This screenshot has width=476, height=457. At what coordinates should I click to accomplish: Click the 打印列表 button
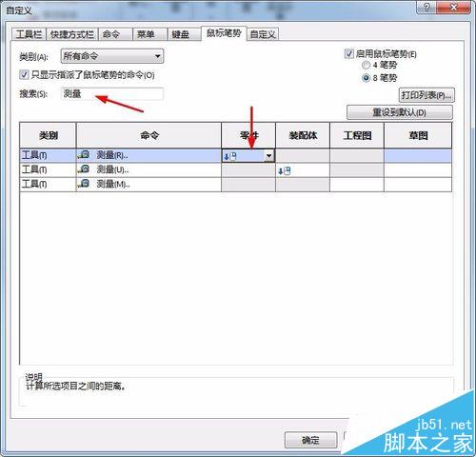coord(426,95)
